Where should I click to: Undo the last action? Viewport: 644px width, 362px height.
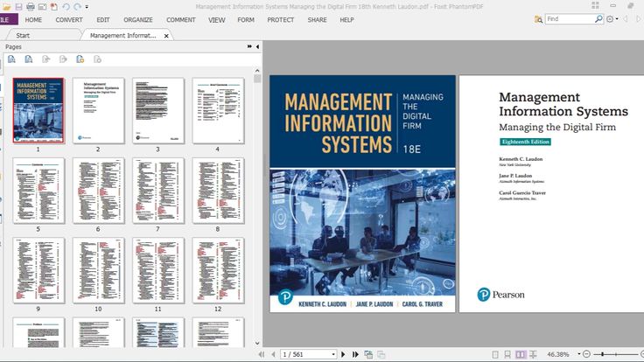click(66, 7)
